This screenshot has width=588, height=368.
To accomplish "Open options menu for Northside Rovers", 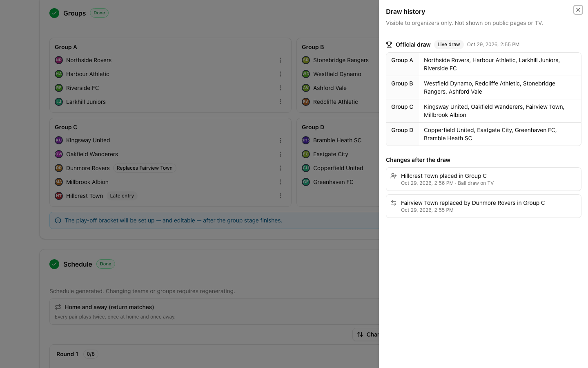I will 281,60.
